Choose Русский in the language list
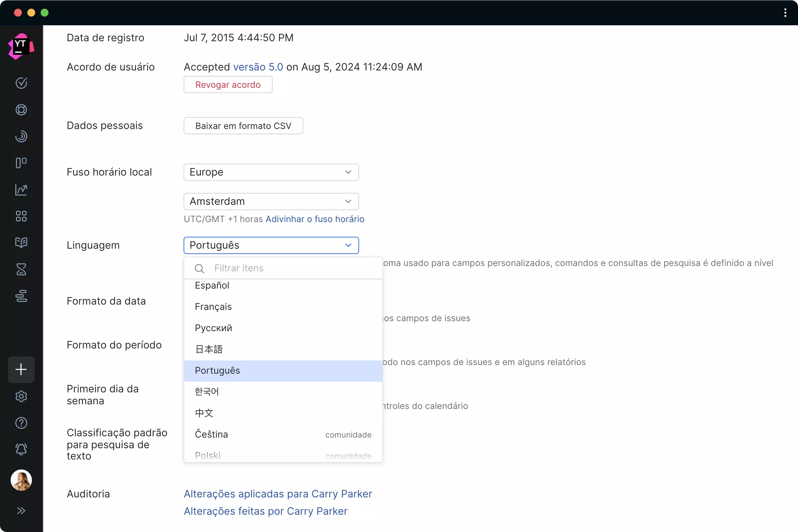The height and width of the screenshot is (532, 798). point(213,328)
